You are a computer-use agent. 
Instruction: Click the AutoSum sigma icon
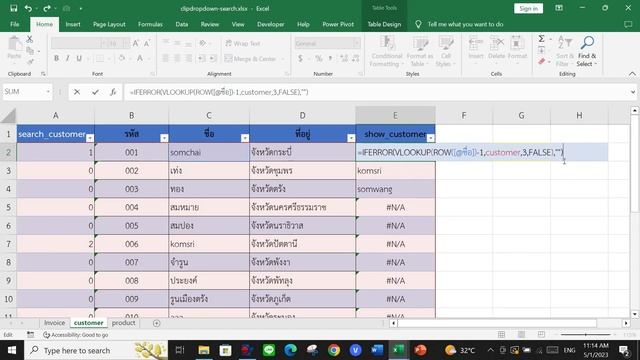pos(541,39)
